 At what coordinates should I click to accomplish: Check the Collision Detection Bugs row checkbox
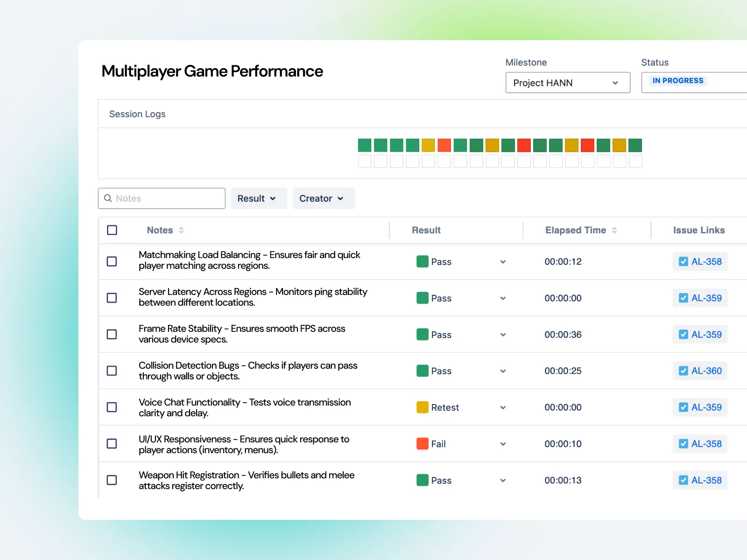coord(112,371)
